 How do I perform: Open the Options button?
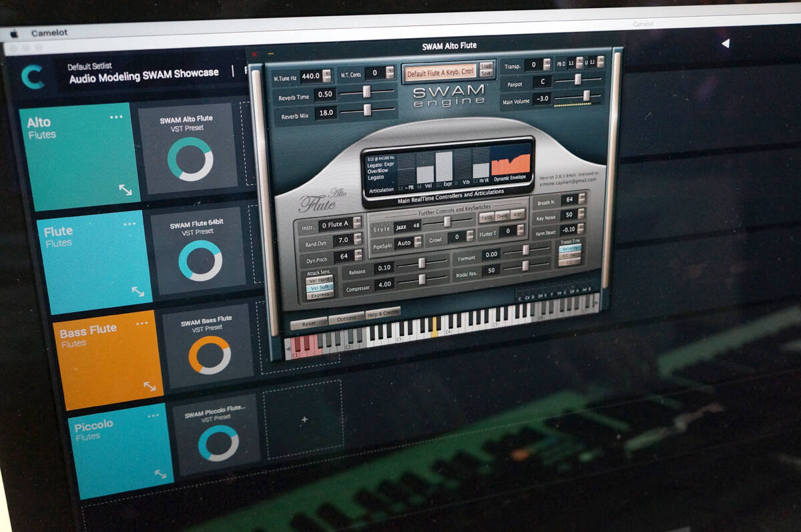click(346, 318)
